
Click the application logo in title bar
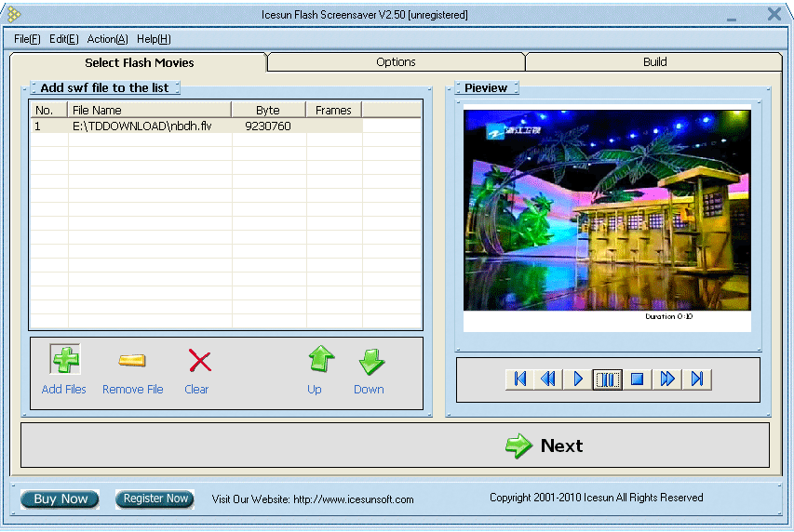pos(14,14)
